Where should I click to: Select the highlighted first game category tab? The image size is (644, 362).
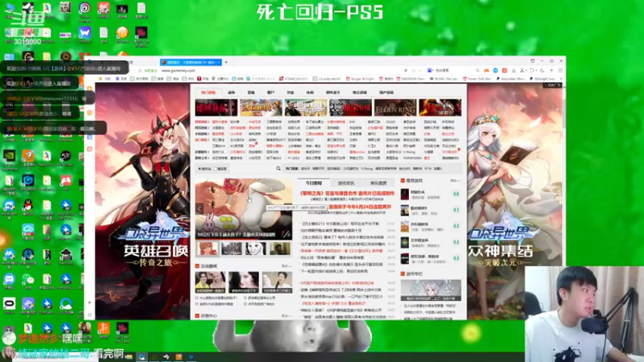click(208, 93)
